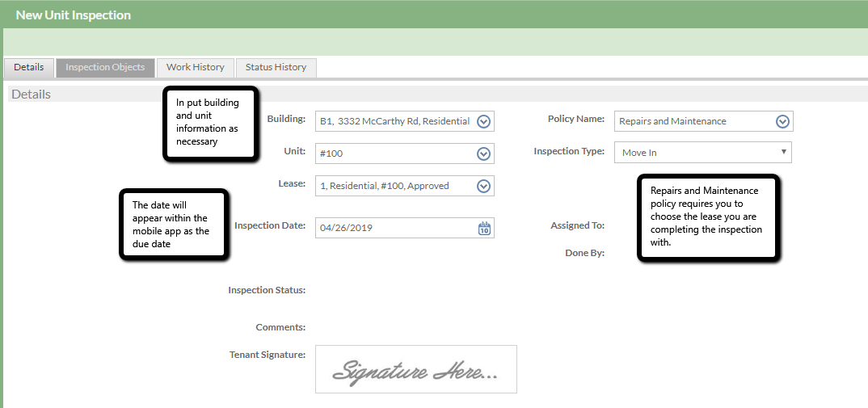
Task: Switch to the Details tab
Action: (29, 68)
